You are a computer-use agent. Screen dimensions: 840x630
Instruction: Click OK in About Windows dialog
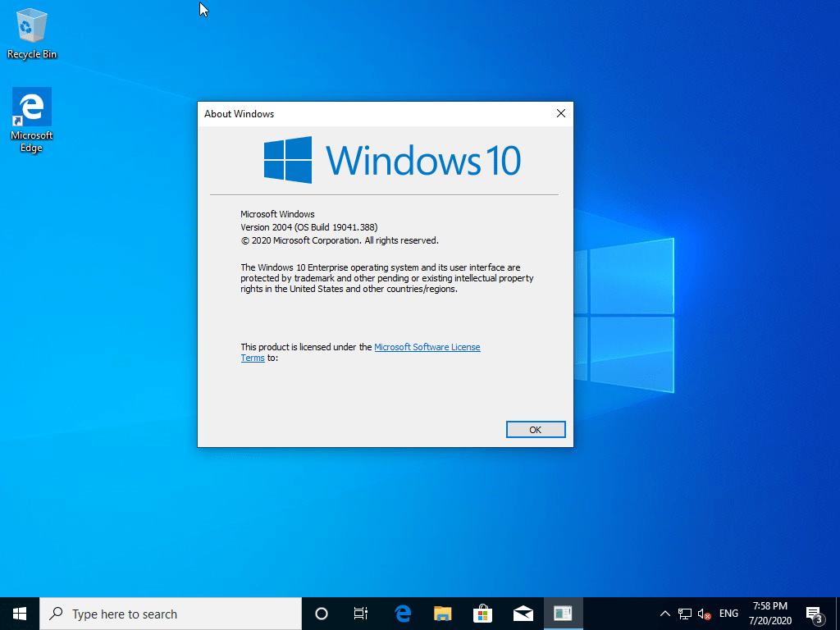click(535, 430)
